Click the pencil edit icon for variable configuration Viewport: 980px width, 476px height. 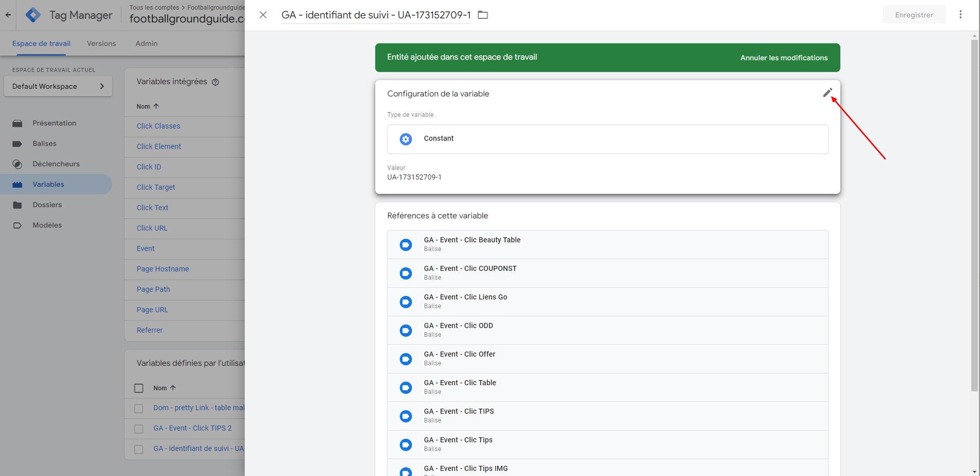[827, 93]
